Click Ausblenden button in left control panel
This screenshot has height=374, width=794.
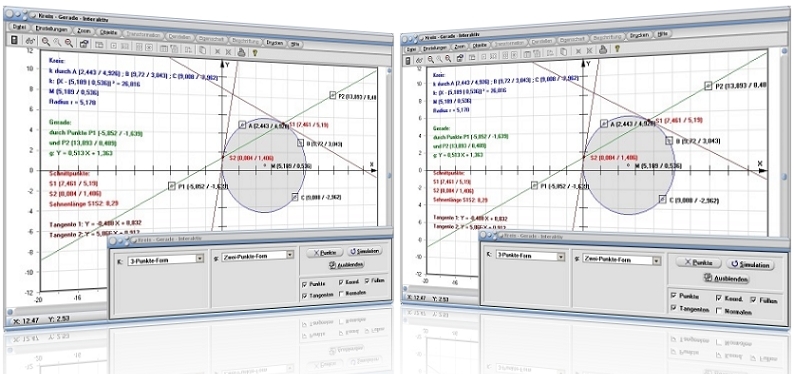(x=346, y=264)
